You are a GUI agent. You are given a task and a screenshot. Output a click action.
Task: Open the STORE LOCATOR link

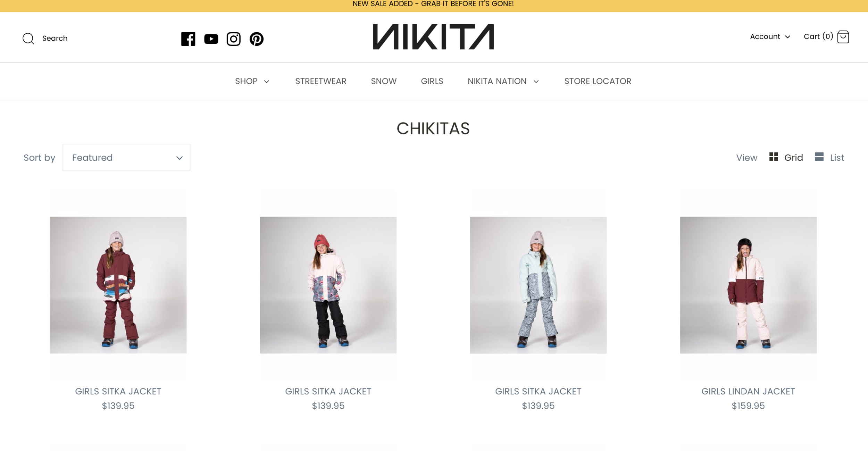point(598,81)
